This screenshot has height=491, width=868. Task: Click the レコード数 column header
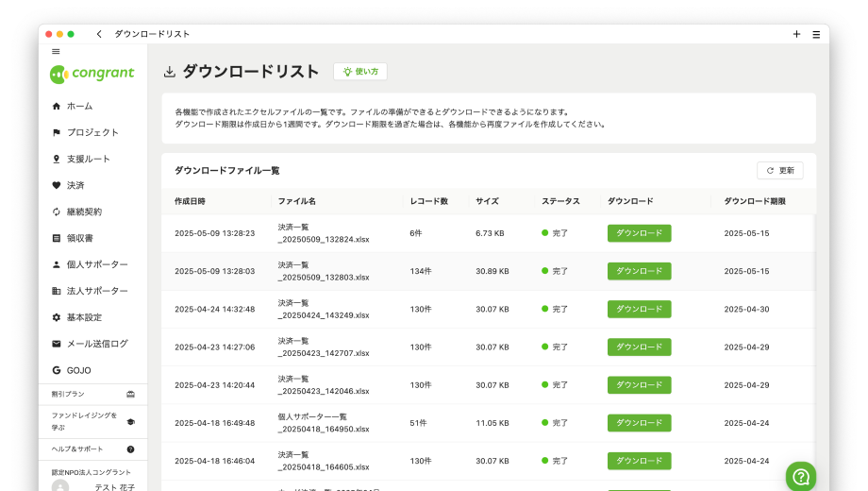428,201
